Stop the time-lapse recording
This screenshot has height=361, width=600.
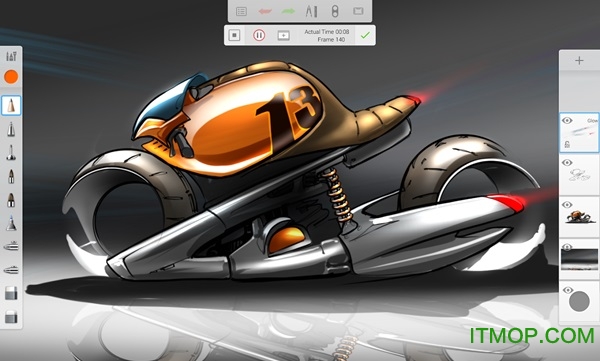point(234,35)
